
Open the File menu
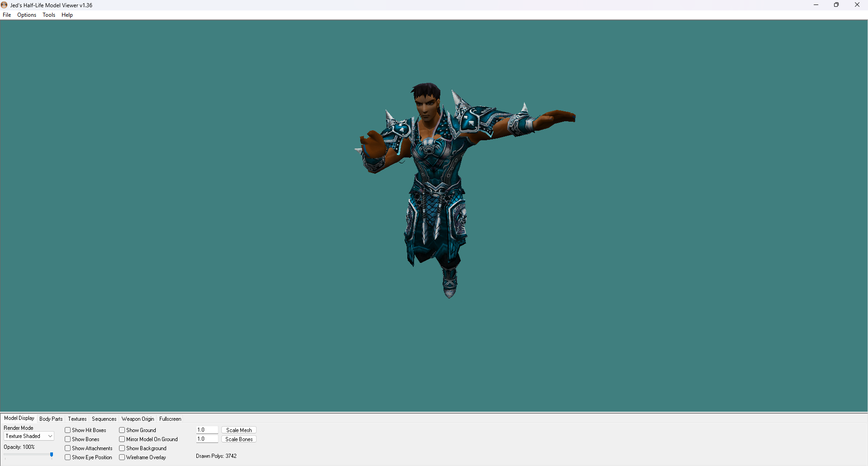tap(7, 15)
